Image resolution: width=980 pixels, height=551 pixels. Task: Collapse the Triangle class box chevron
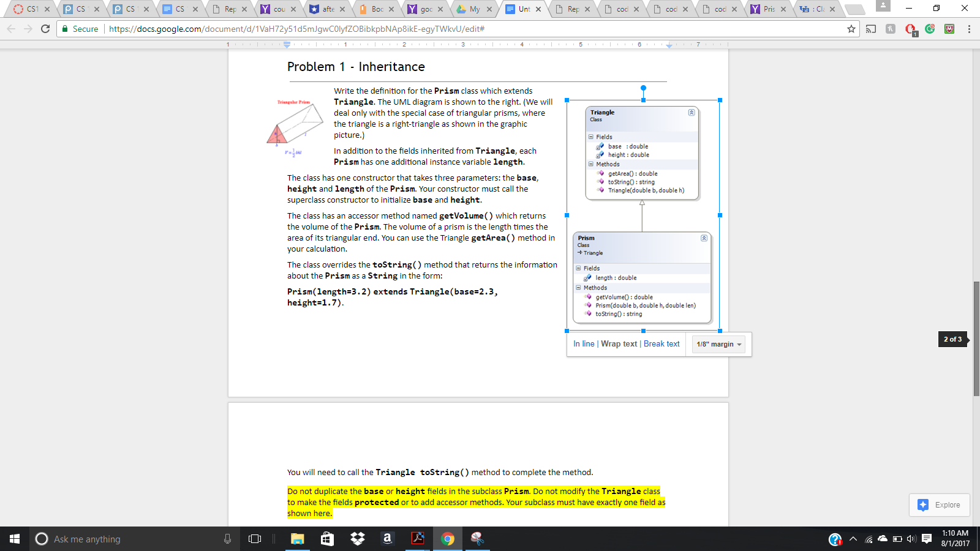click(692, 113)
